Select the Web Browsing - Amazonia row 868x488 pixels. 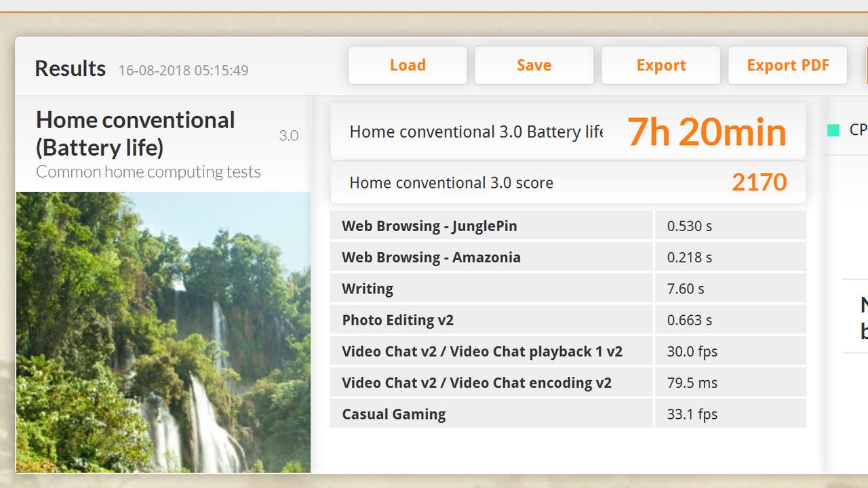568,257
